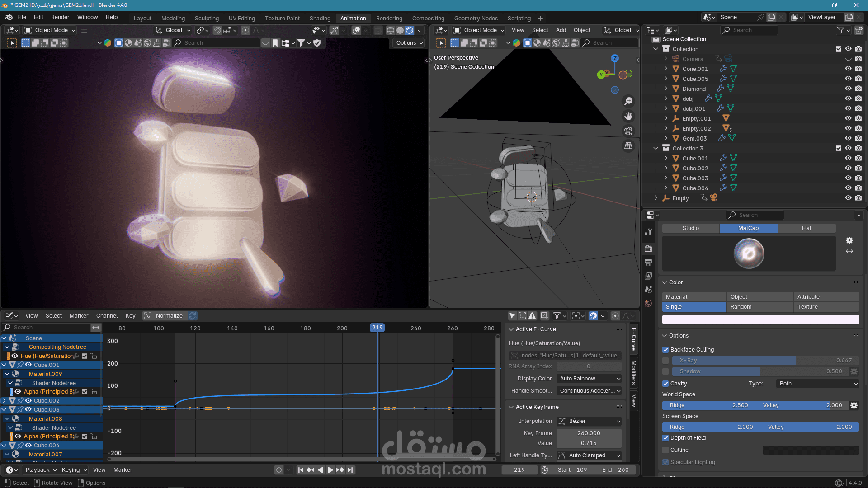This screenshot has width=868, height=488.
Task: Disable Backface Culling checkbox
Action: tap(665, 350)
